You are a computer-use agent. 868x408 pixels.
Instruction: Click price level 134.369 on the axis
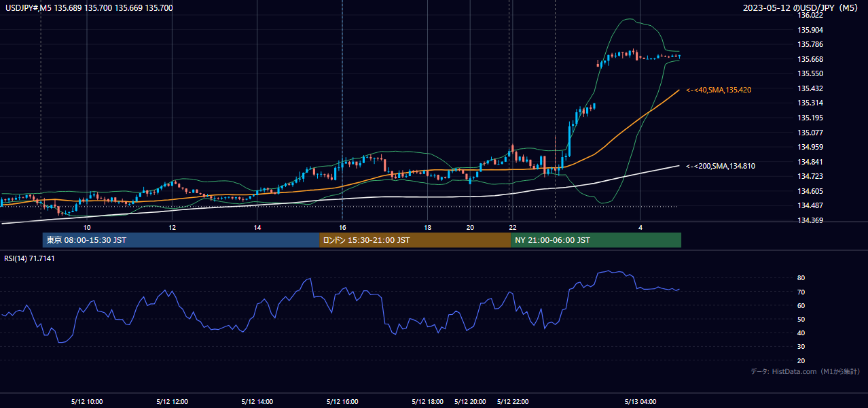coord(810,220)
